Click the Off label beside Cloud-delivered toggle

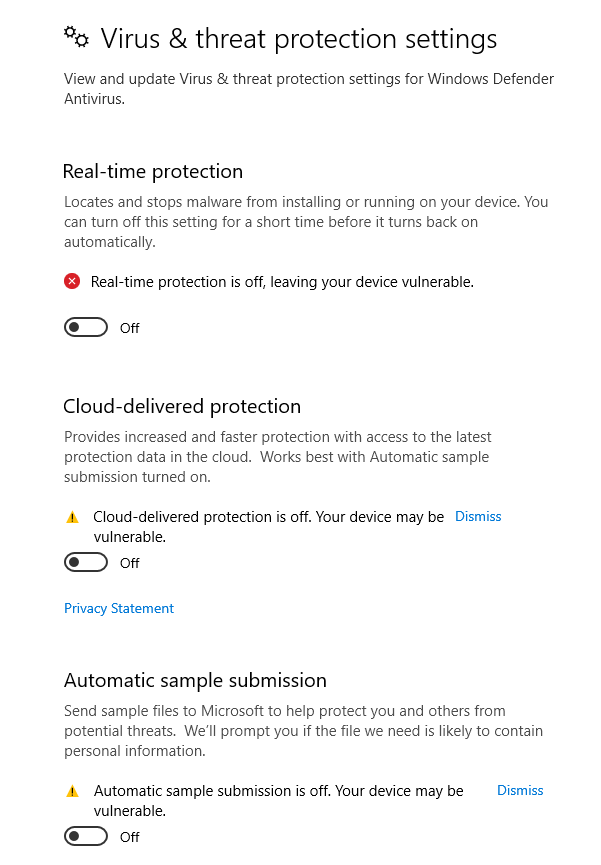130,563
